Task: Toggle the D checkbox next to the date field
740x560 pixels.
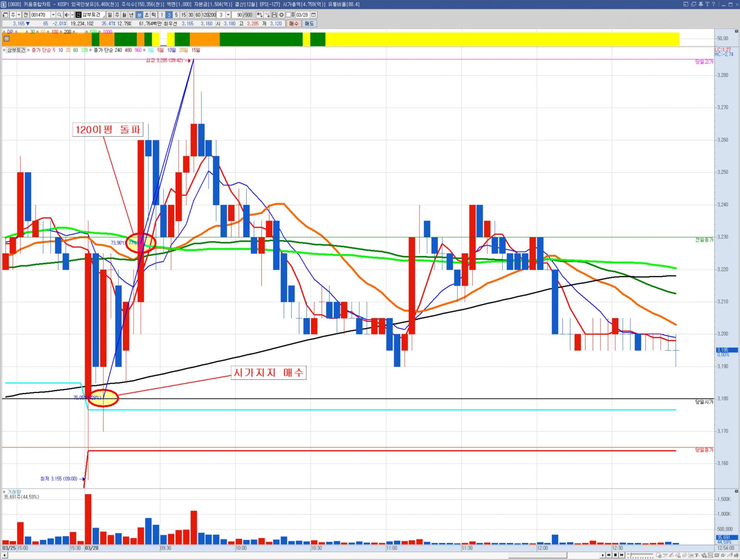Action: coord(289,15)
